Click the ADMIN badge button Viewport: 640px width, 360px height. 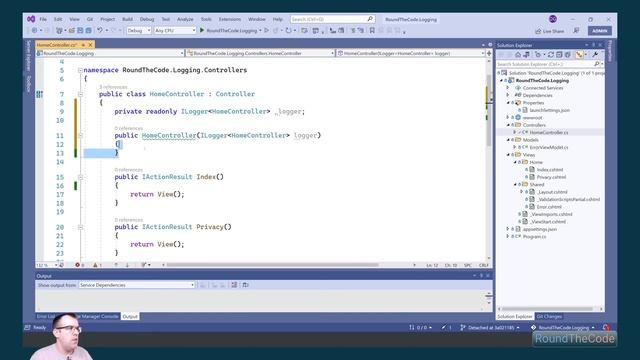pos(600,31)
